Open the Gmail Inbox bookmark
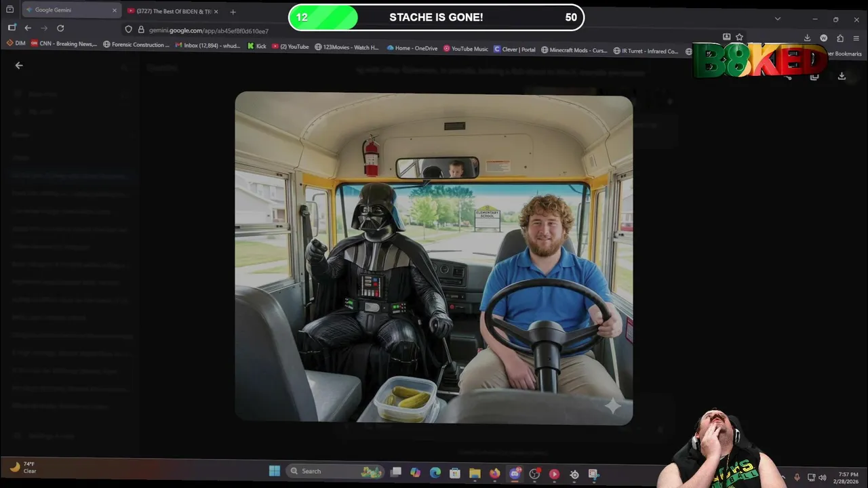 click(x=208, y=45)
